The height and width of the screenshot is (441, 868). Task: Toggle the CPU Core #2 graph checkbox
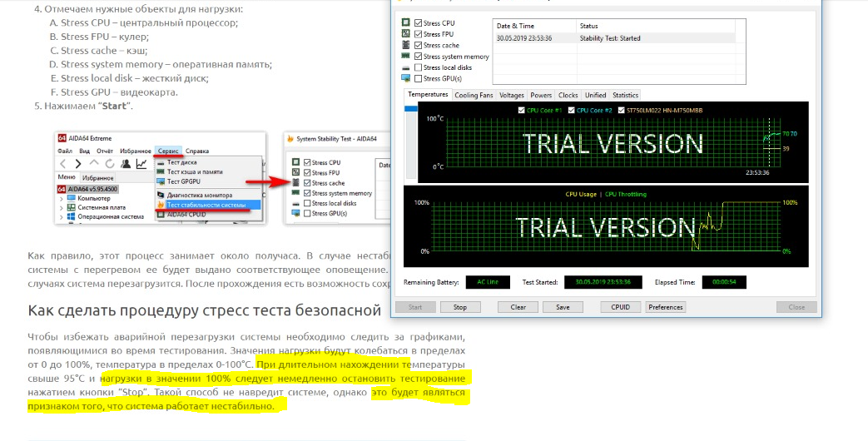pyautogui.click(x=571, y=110)
